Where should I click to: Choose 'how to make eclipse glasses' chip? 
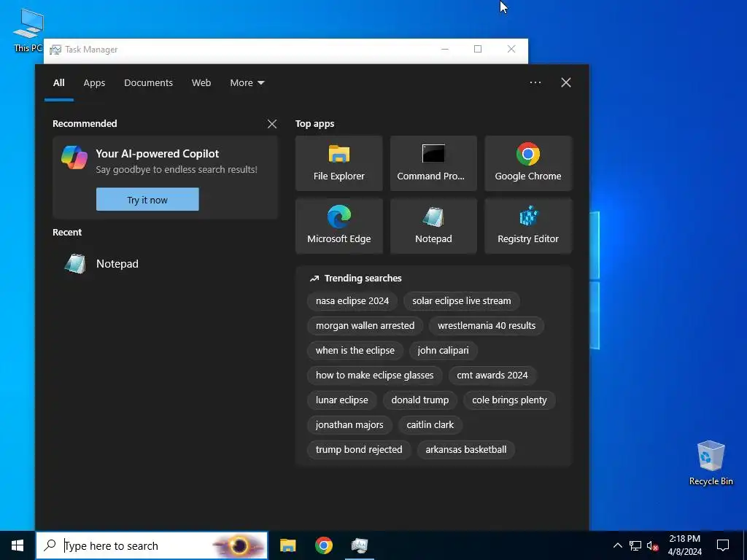tap(374, 376)
